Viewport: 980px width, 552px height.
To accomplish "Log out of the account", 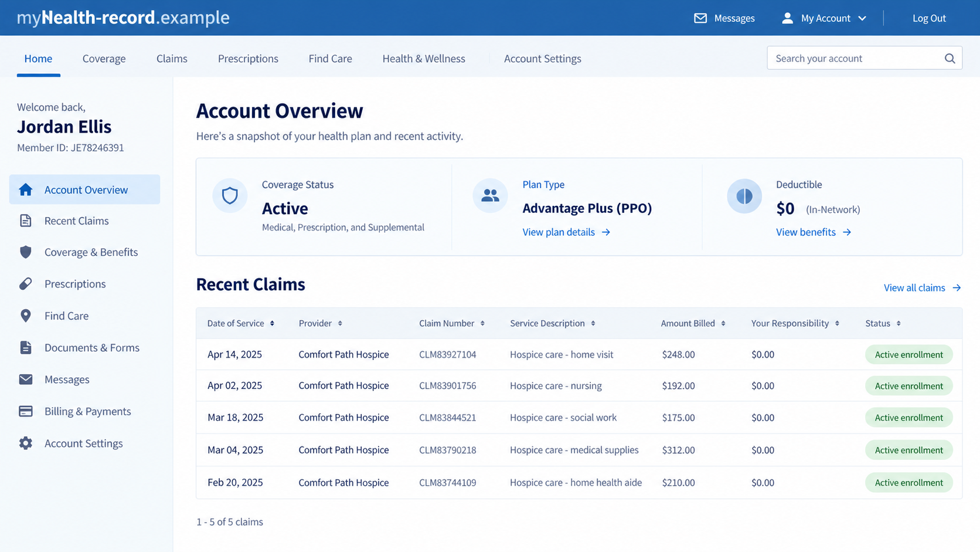I will 929,18.
